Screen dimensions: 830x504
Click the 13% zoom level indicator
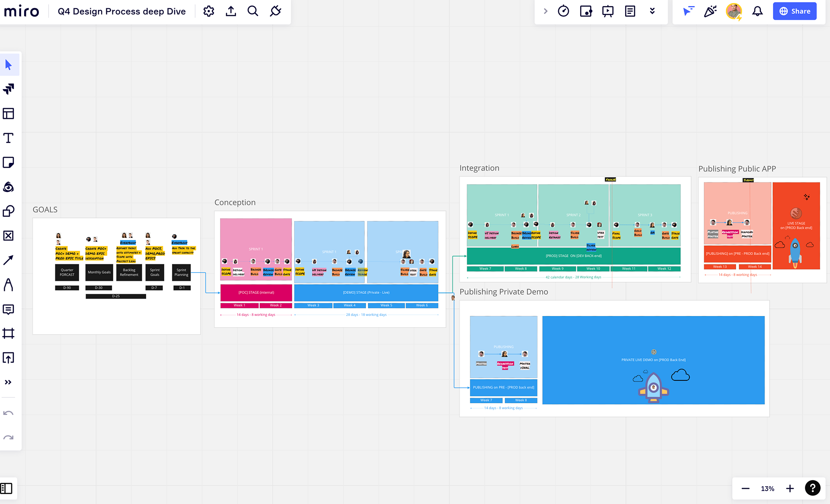(767, 488)
